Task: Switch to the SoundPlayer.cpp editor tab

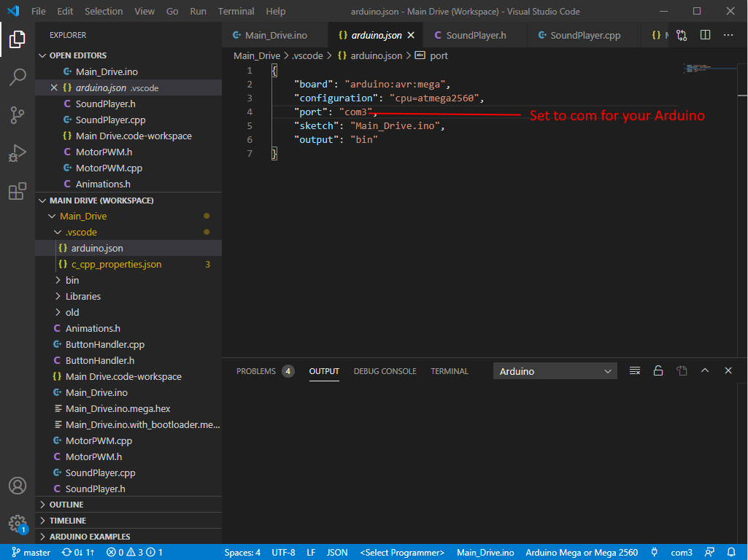Action: click(585, 35)
